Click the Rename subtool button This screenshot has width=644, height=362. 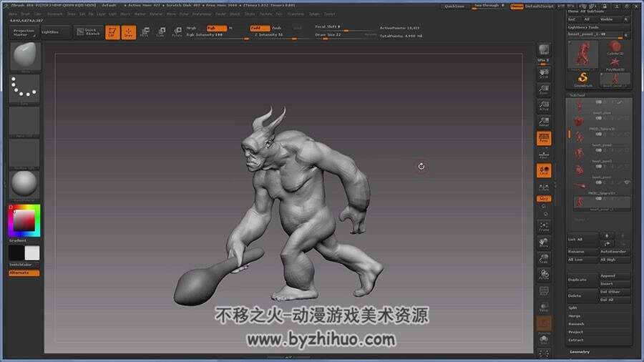(x=582, y=252)
